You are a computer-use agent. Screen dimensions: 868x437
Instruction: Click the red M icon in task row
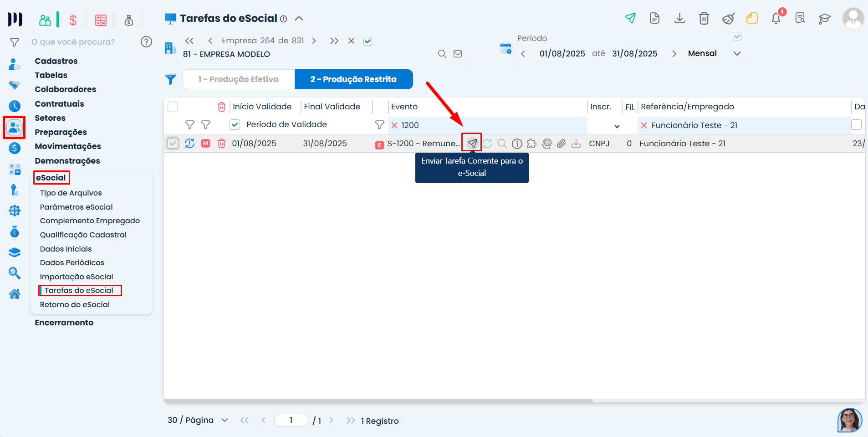(206, 144)
